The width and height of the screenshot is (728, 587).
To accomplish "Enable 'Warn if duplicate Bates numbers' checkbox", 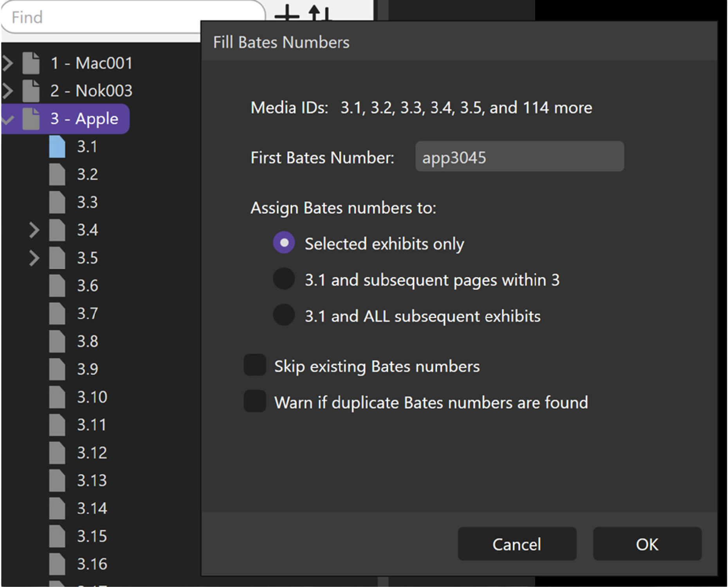I will click(x=255, y=402).
